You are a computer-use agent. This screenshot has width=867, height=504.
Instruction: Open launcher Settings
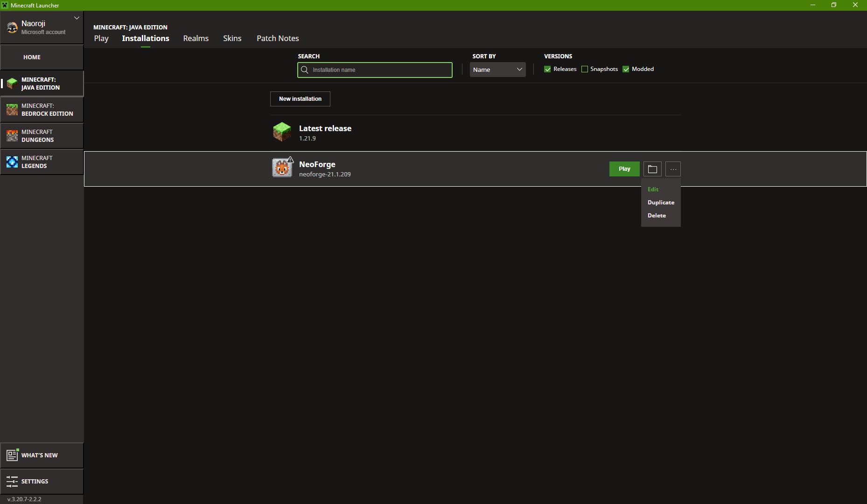(42, 481)
